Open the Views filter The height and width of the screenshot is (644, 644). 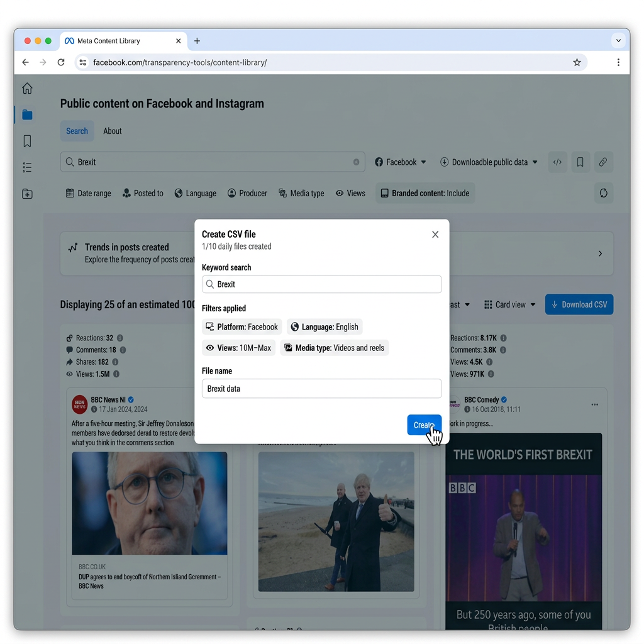tap(350, 193)
